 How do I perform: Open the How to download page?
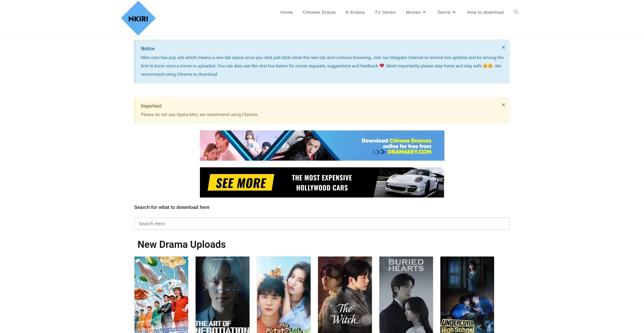485,12
